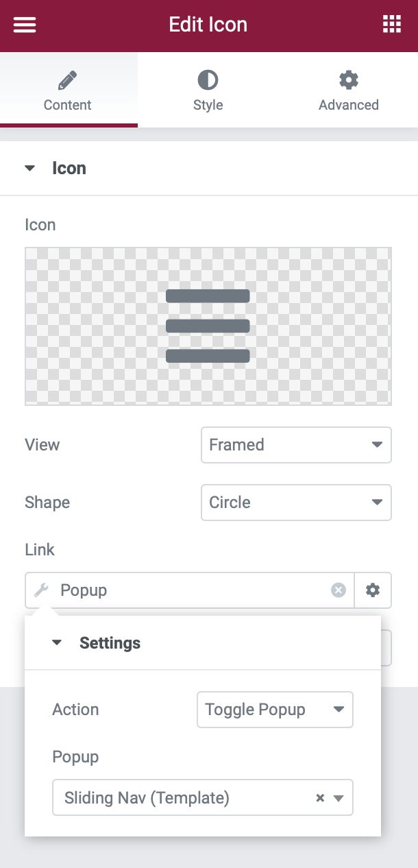This screenshot has width=418, height=868.
Task: Open the Action dropdown Toggle Popup
Action: (274, 710)
